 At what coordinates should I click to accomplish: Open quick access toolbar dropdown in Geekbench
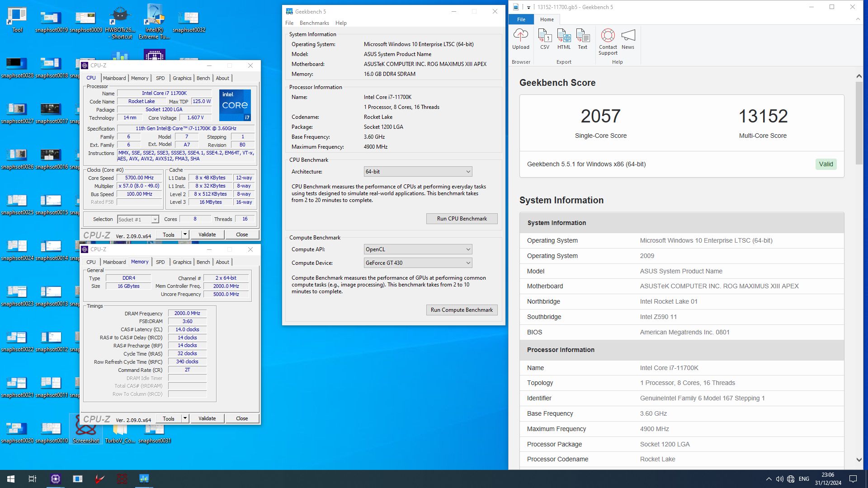click(x=528, y=7)
